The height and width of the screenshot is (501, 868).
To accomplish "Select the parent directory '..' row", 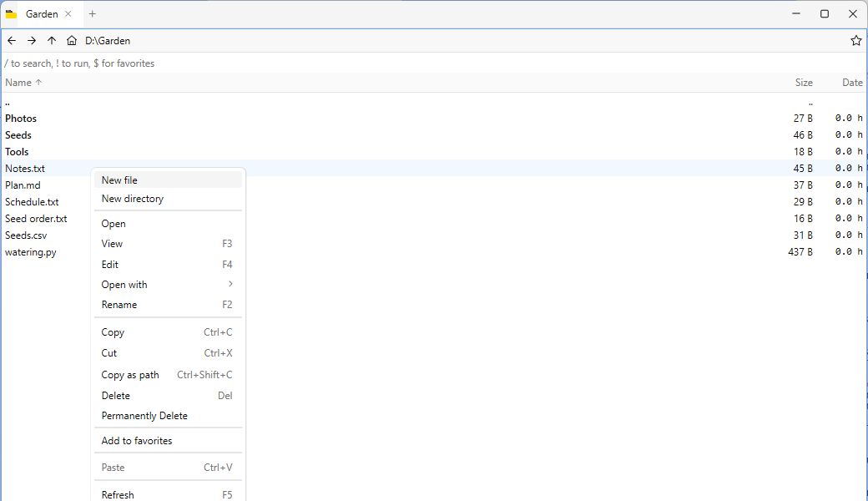I will click(434, 103).
